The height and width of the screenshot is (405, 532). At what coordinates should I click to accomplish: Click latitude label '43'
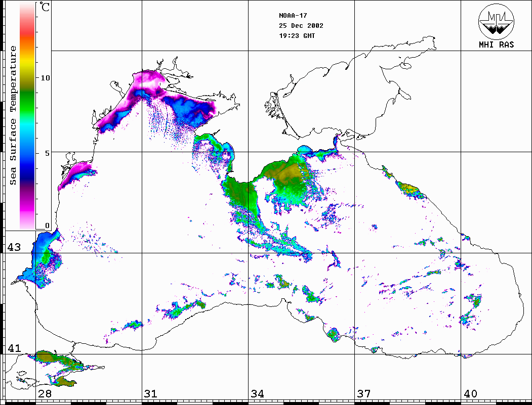coord(14,247)
